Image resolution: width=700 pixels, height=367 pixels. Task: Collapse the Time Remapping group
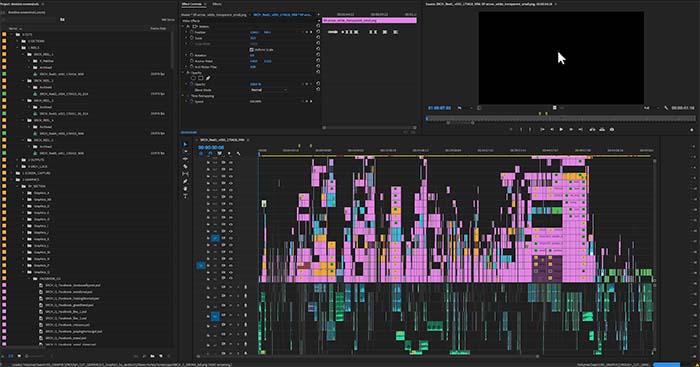[x=183, y=96]
